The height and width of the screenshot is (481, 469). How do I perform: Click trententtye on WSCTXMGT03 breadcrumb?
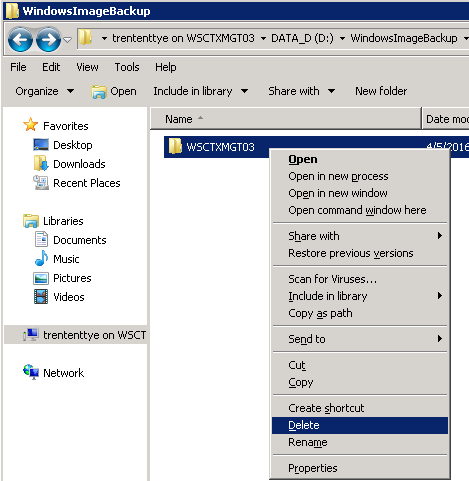[183, 38]
